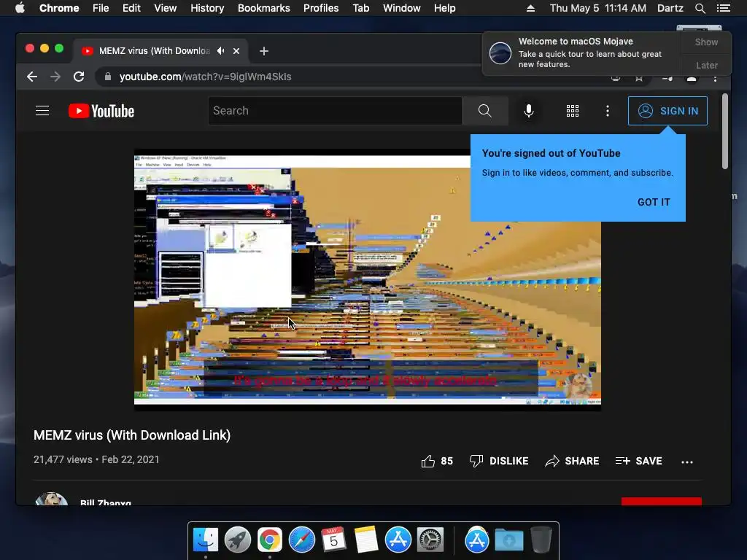Open the Dartz user menu
The height and width of the screenshot is (560, 747).
pyautogui.click(x=670, y=8)
